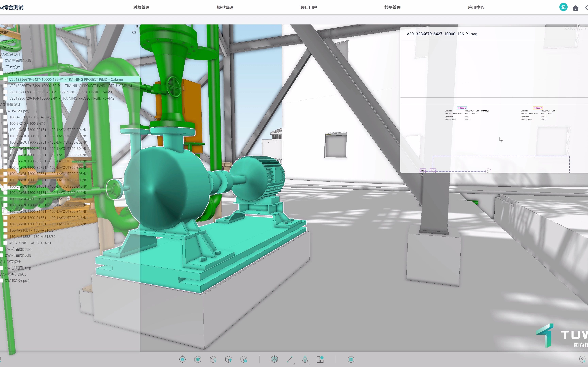Click the P 1502 A pump tag link

pos(538,108)
